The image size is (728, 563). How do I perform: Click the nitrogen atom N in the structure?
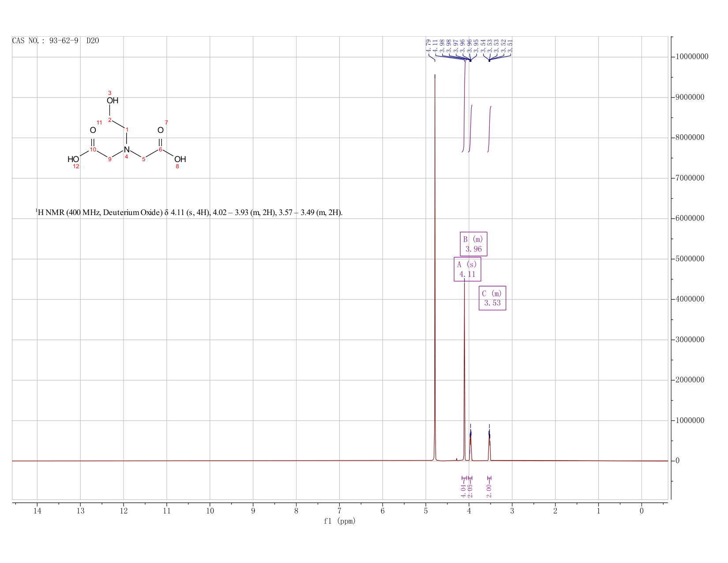[127, 150]
